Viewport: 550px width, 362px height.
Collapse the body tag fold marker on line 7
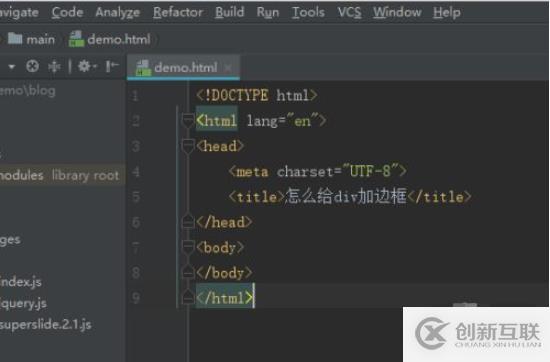[x=188, y=248]
